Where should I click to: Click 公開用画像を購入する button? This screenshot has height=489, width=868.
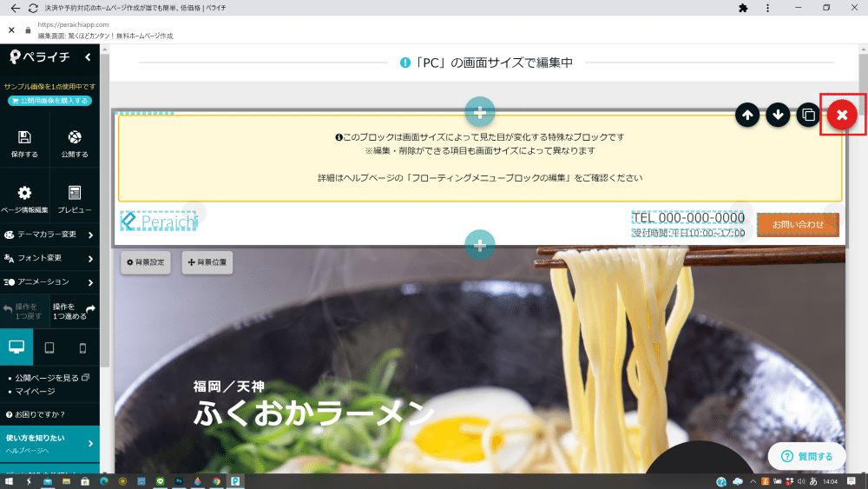pos(49,101)
